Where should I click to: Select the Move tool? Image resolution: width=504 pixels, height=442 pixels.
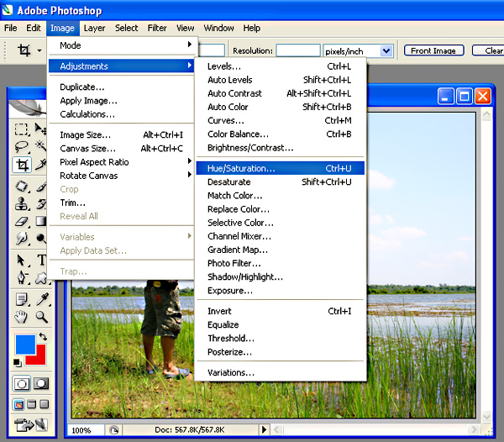click(40, 129)
